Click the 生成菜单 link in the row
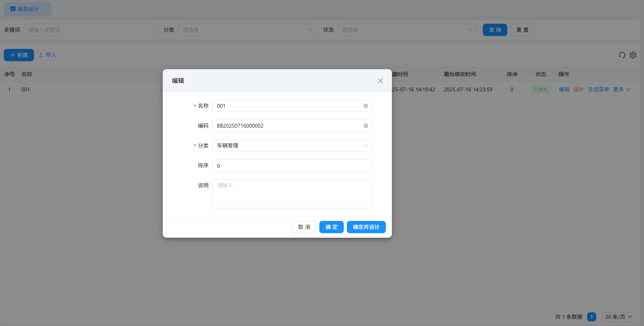The image size is (644, 326). 598,89
